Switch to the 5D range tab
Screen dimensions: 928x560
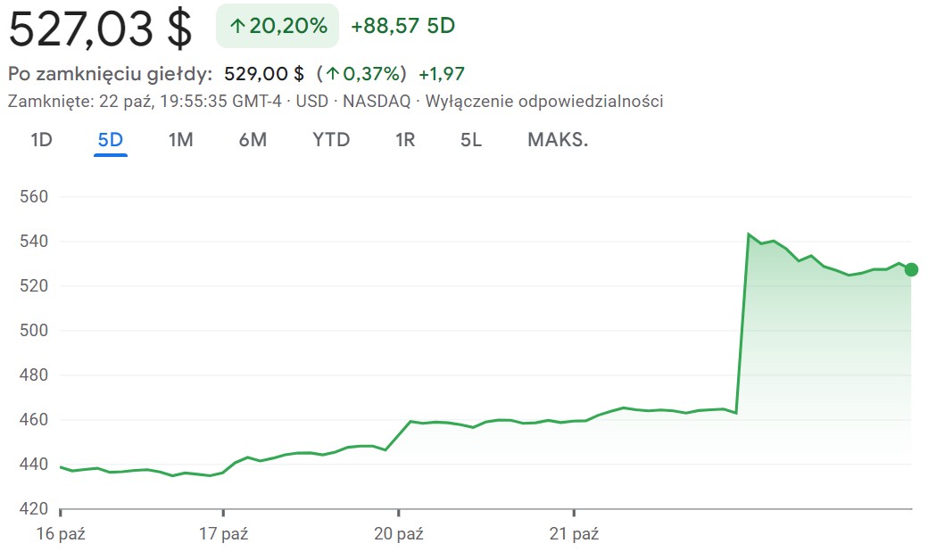click(x=111, y=140)
